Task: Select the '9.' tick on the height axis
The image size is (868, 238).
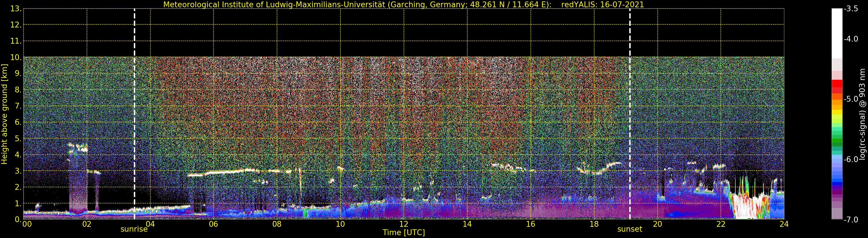Action: pos(18,74)
